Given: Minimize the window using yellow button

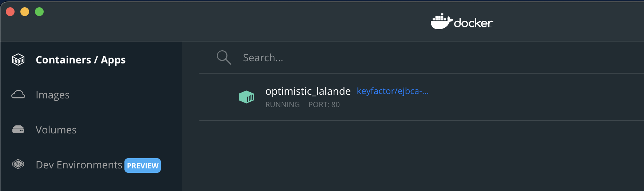Looking at the screenshot, I should coord(25,12).
